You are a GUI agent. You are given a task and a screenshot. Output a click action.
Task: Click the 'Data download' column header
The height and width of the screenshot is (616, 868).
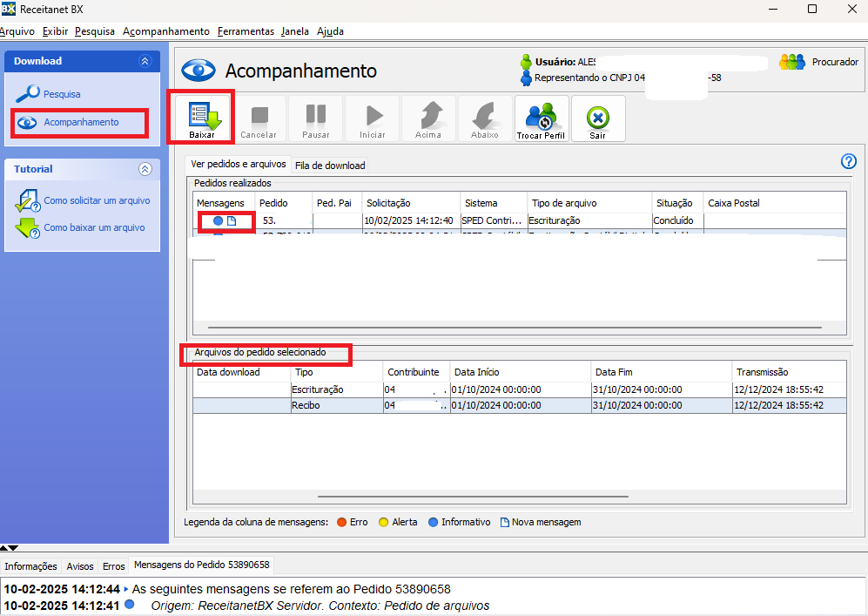(241, 372)
